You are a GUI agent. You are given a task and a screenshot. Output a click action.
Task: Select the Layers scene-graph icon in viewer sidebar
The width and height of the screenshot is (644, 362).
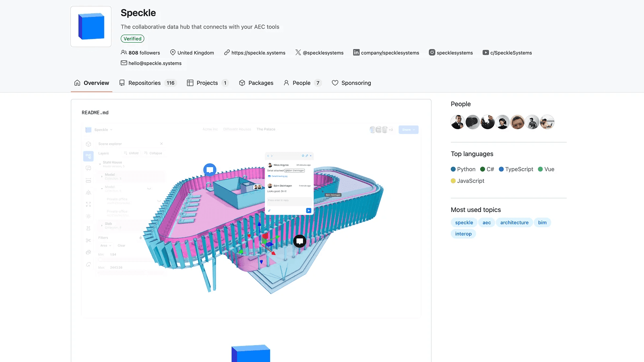tap(88, 156)
